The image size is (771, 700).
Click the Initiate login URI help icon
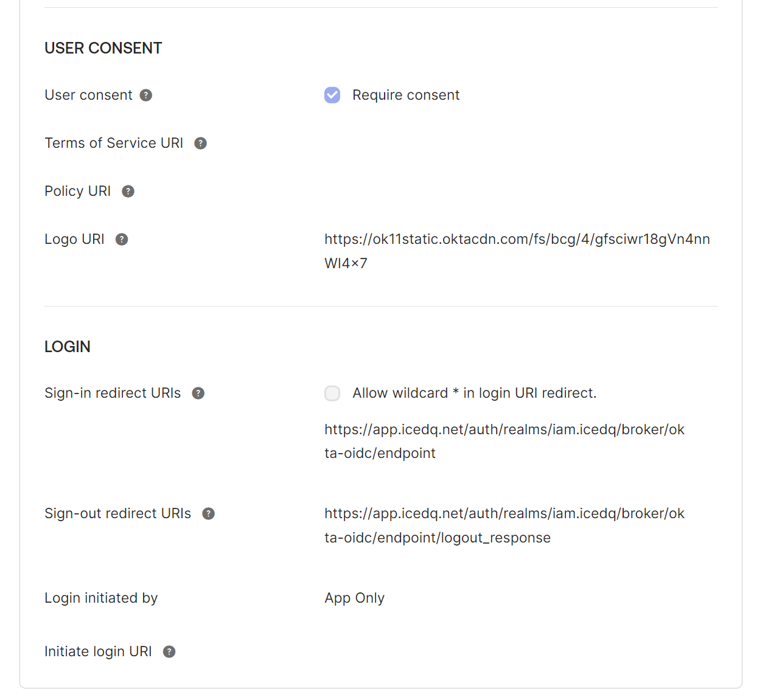click(169, 652)
